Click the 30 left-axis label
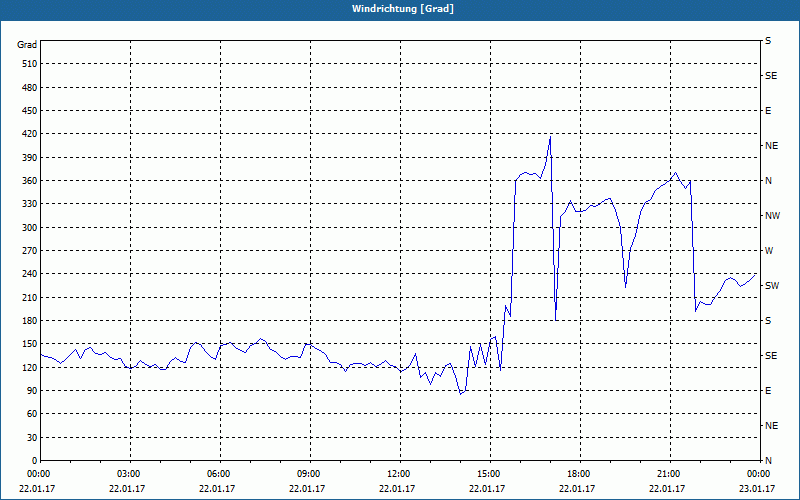Image resolution: width=800 pixels, height=500 pixels. pyautogui.click(x=32, y=438)
